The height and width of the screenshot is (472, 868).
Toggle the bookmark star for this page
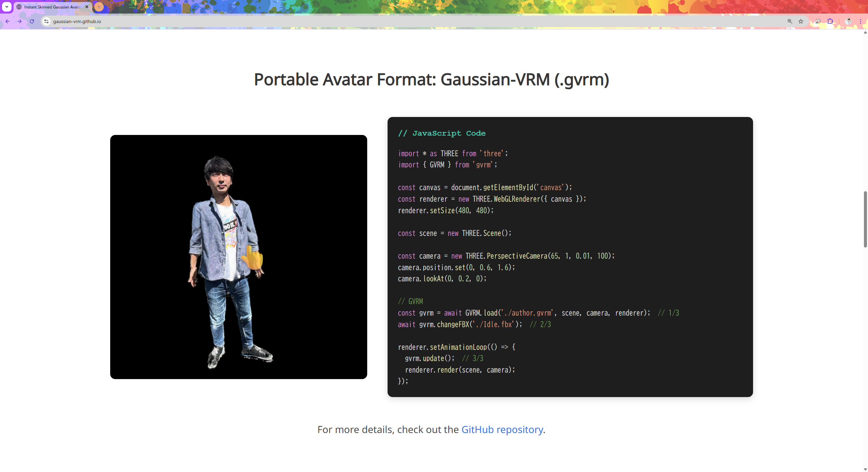801,21
